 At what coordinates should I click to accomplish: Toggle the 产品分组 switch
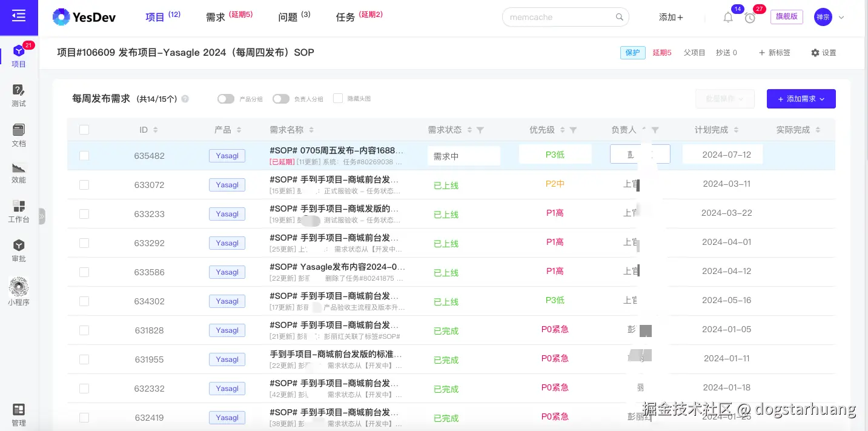point(226,99)
